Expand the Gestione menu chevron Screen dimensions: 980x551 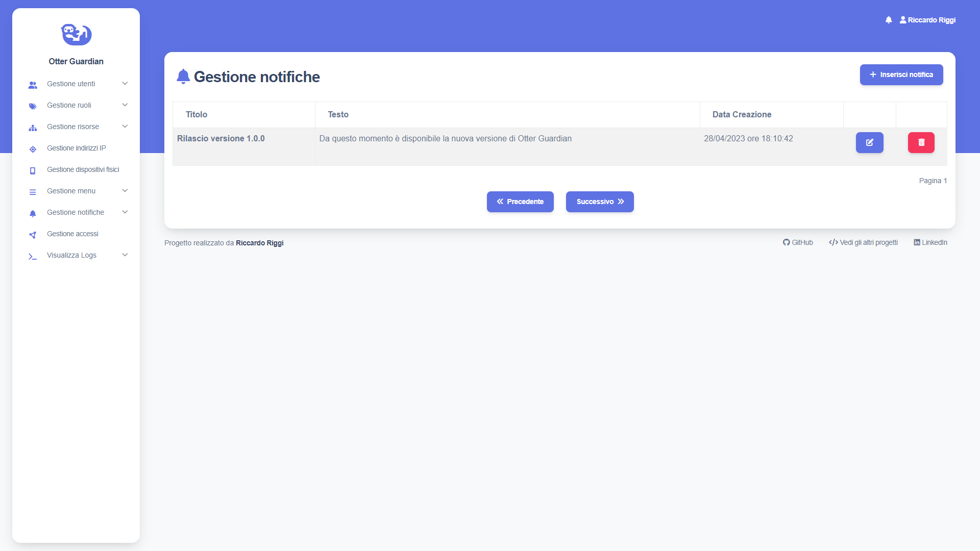(x=125, y=191)
